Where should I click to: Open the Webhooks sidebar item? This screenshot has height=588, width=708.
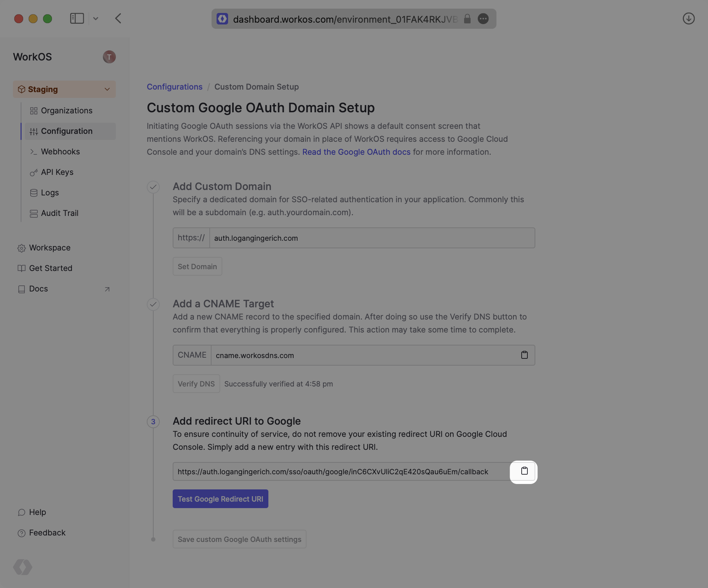coord(60,152)
